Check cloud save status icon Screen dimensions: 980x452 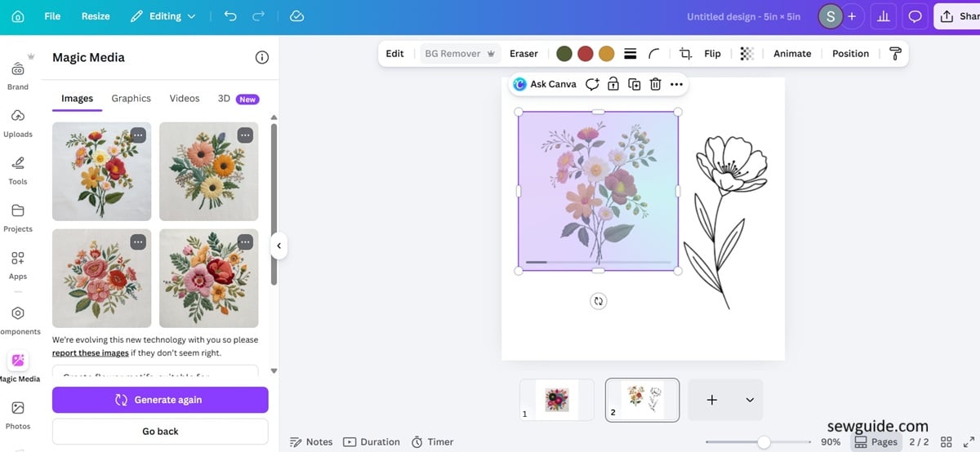[297, 16]
